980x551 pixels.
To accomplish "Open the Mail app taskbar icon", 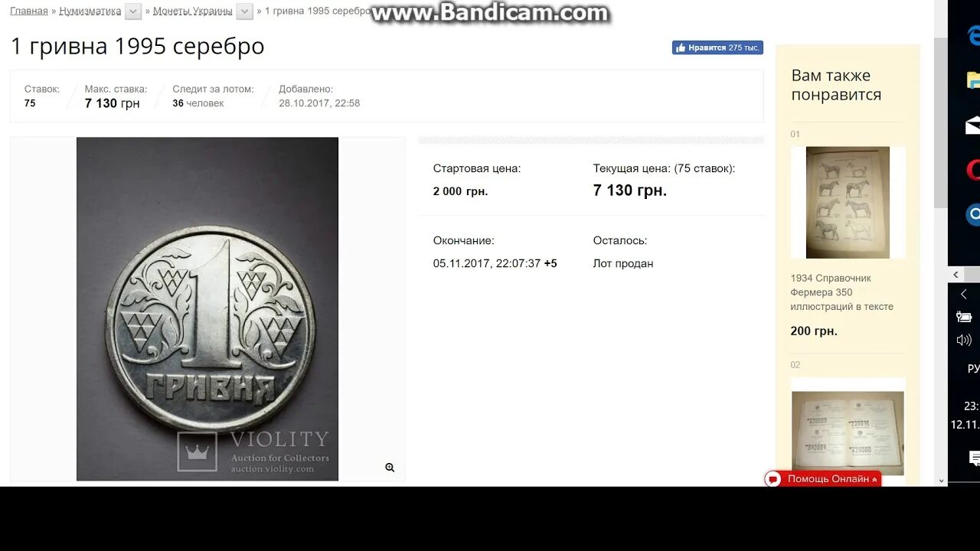I will [973, 125].
